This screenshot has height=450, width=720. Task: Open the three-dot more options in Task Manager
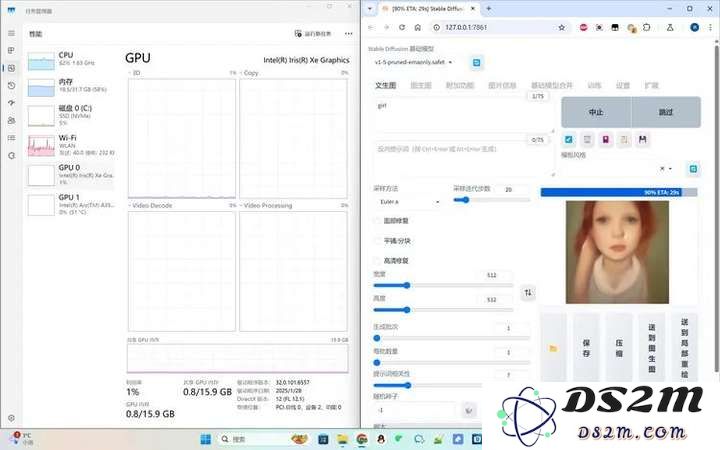pos(349,34)
